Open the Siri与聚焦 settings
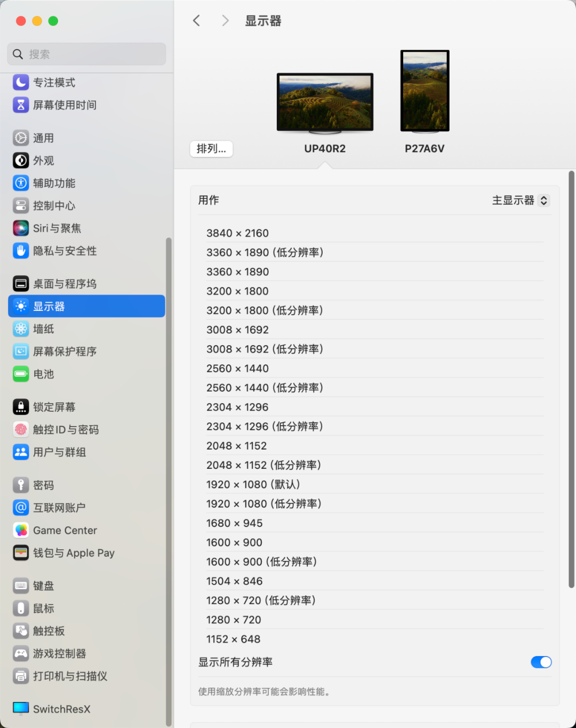 (x=57, y=228)
